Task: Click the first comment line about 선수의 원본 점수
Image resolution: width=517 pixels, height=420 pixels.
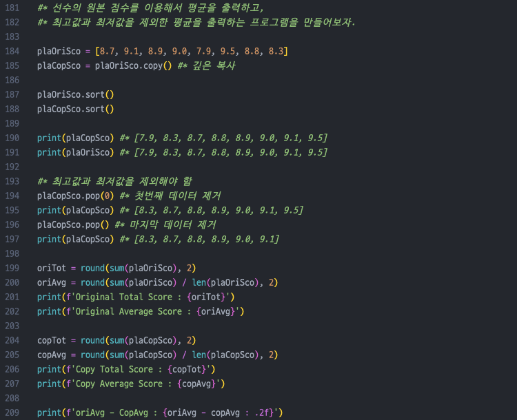Action: pyautogui.click(x=150, y=8)
